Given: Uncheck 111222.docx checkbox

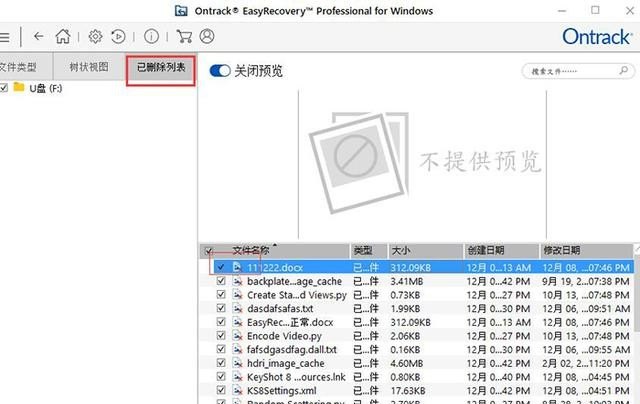Looking at the screenshot, I should coord(221,267).
